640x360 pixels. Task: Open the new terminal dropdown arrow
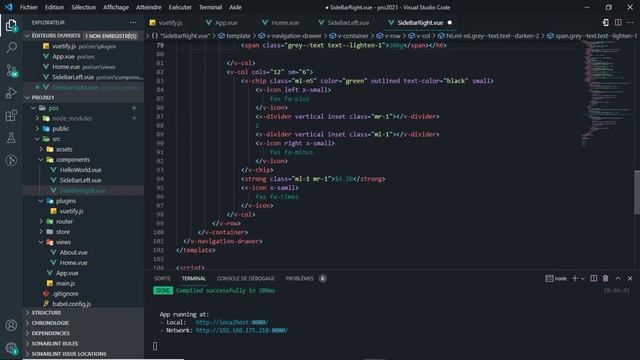point(583,278)
